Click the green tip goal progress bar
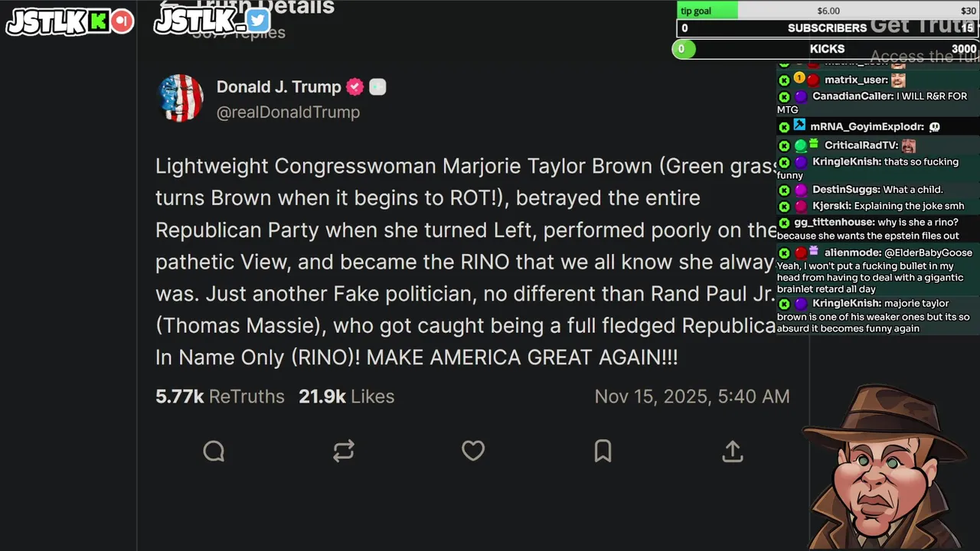This screenshot has height=551, width=980. [707, 11]
